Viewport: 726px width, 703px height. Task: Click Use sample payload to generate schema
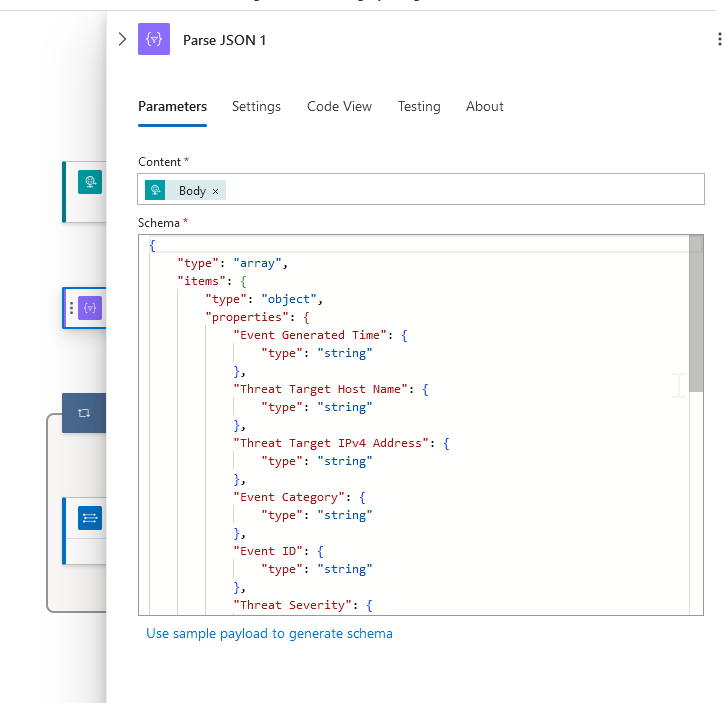[269, 633]
